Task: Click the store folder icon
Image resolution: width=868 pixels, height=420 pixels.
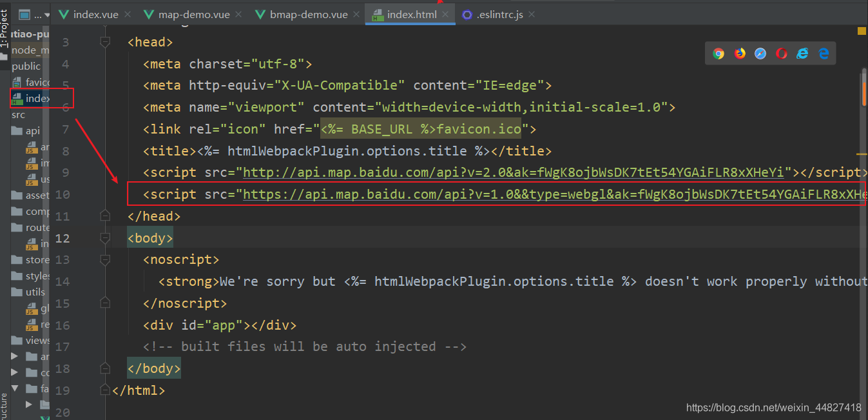Action: click(x=16, y=260)
